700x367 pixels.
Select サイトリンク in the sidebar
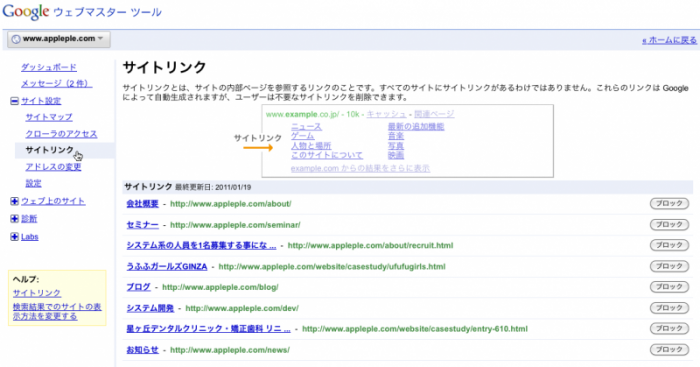tap(50, 150)
